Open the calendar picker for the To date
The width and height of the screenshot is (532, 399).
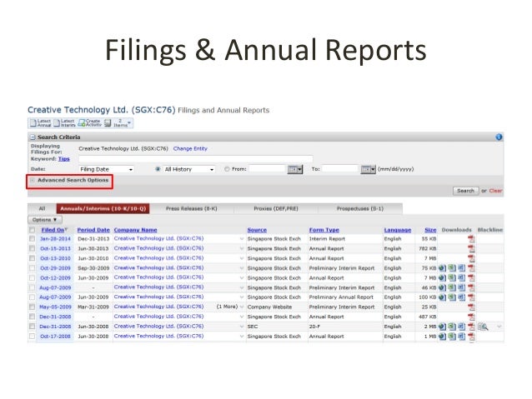[x=368, y=169]
